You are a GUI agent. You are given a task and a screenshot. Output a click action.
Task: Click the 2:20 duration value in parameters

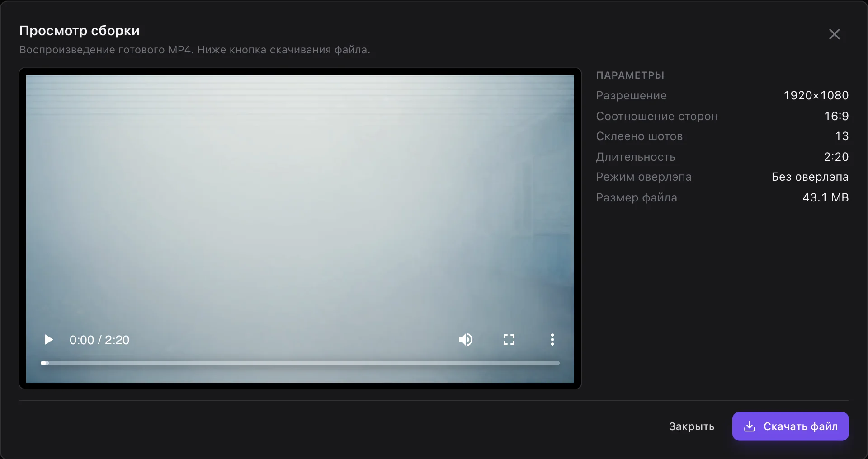coord(836,157)
